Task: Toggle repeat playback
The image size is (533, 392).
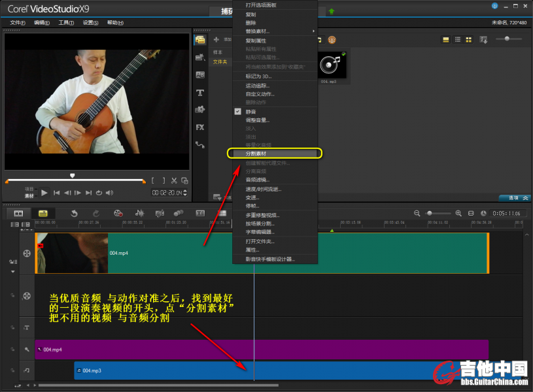Action: pyautogui.click(x=99, y=193)
